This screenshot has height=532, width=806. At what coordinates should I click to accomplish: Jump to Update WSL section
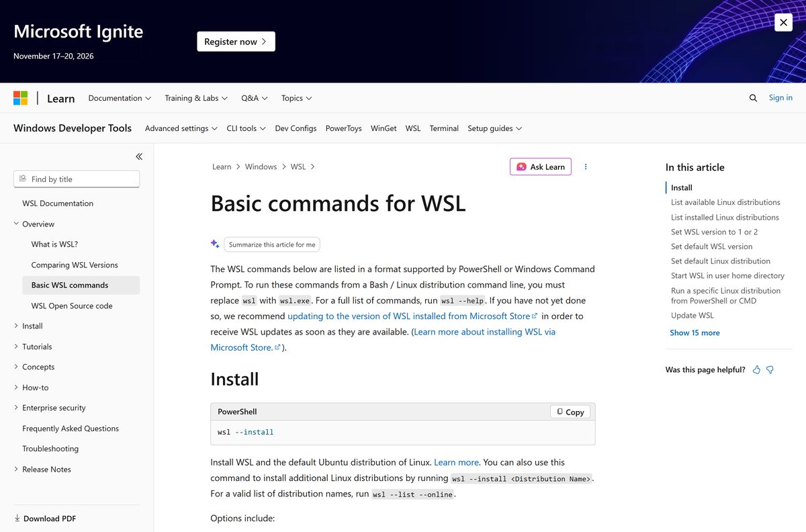(692, 315)
